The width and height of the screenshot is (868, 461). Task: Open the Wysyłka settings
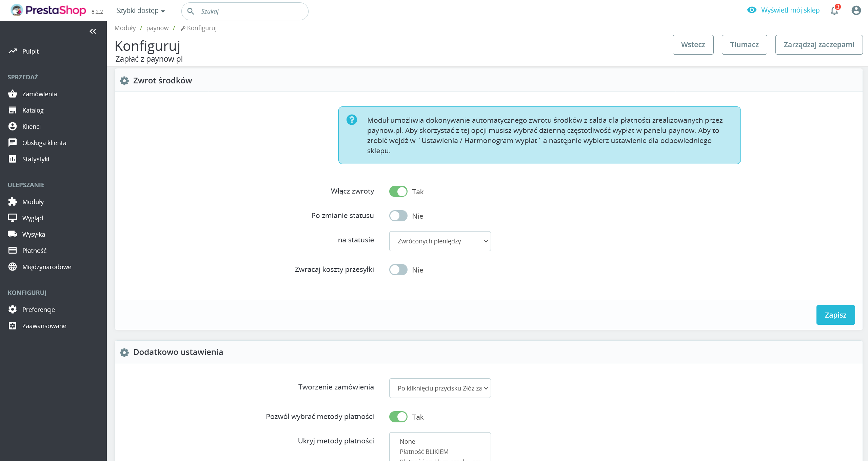click(x=34, y=234)
